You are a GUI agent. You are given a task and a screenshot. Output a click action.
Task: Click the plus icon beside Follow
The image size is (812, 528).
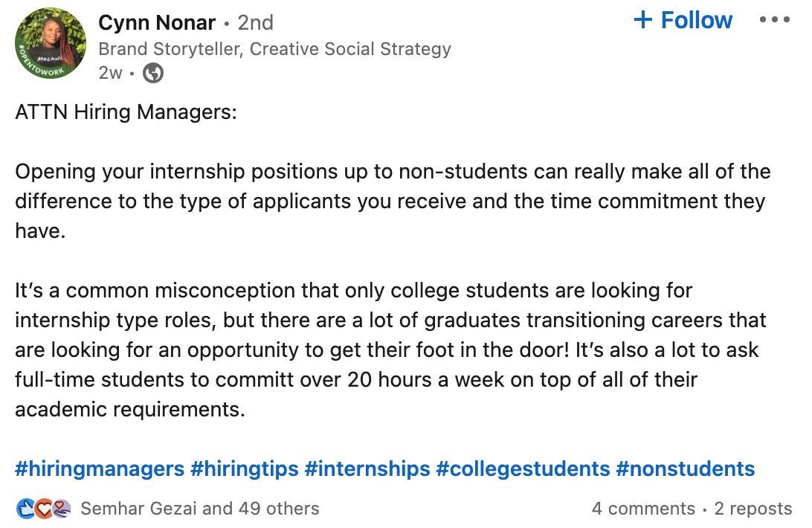[x=643, y=20]
